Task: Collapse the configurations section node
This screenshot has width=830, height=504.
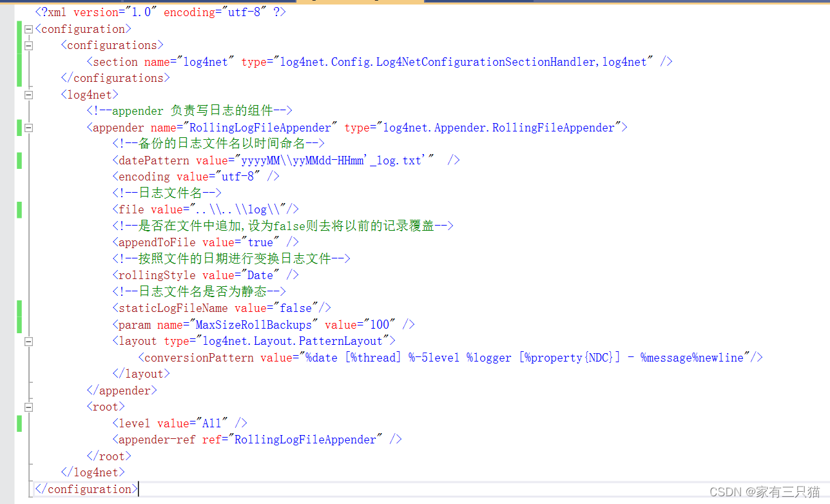Action: coord(28,46)
